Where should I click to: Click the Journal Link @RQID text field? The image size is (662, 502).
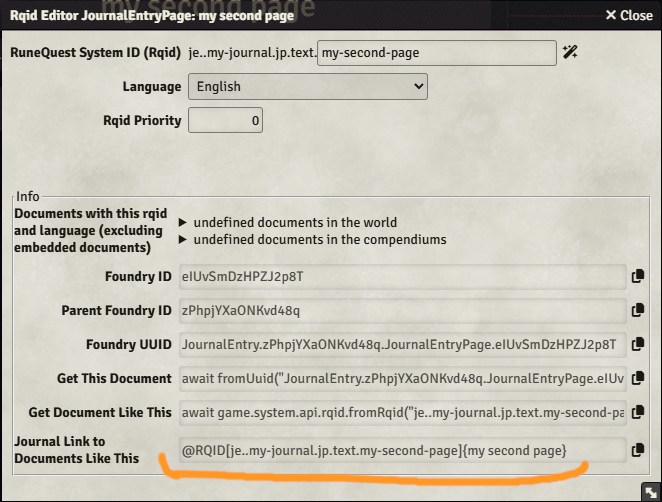pos(401,451)
